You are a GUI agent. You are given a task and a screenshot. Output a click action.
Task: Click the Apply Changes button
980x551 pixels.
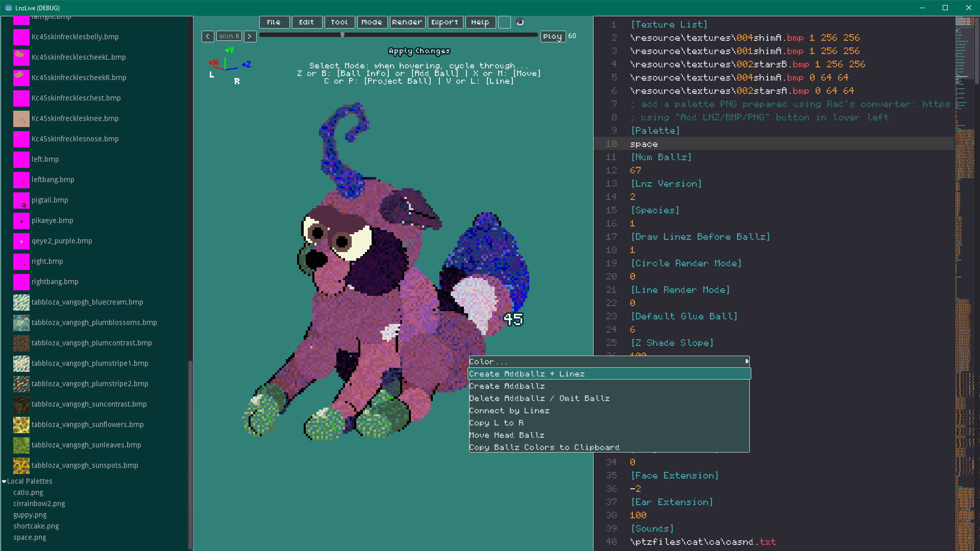tap(419, 51)
